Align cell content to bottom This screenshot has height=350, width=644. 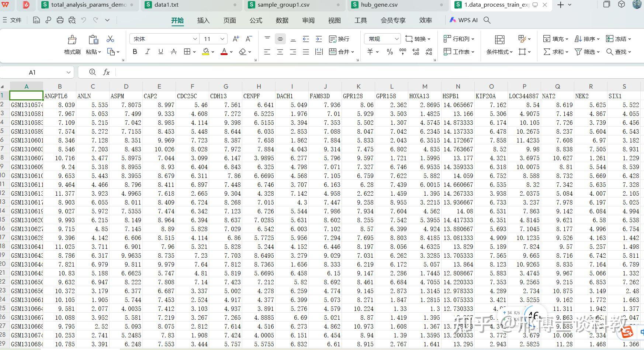[x=293, y=39]
